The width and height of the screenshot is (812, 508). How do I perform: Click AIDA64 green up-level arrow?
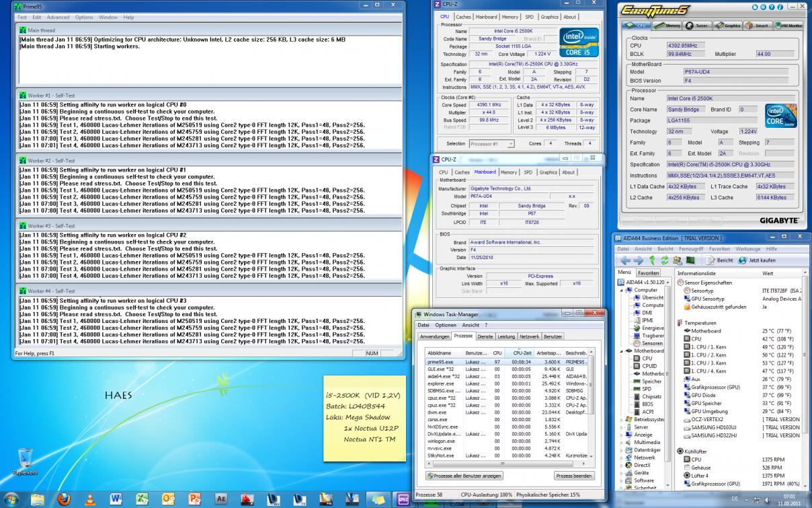click(652, 260)
